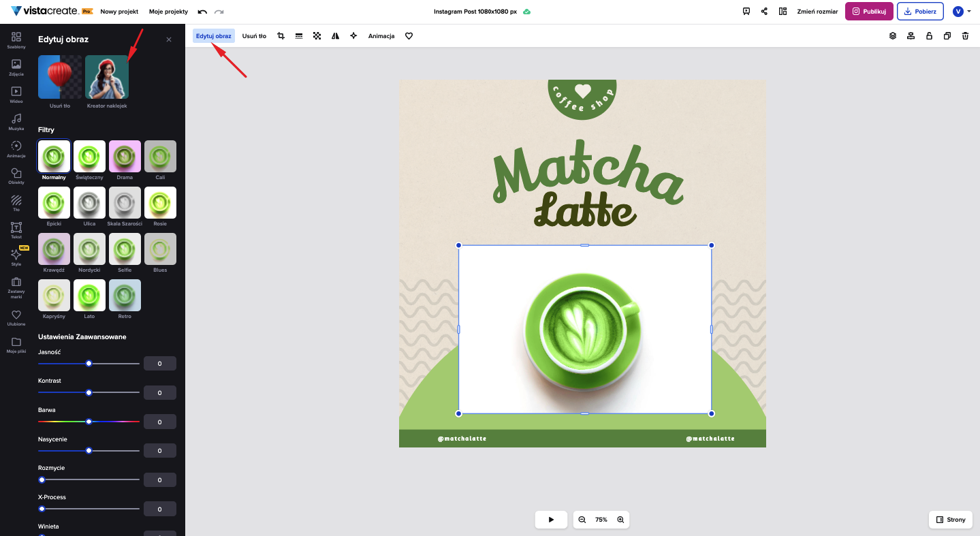Open the 75% zoom level menu
980x536 pixels.
601,520
